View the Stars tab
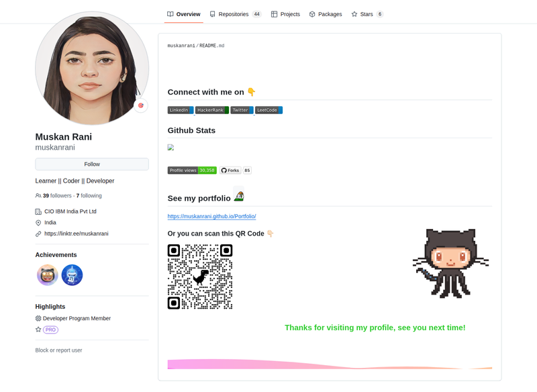The image size is (537, 392). 367,14
